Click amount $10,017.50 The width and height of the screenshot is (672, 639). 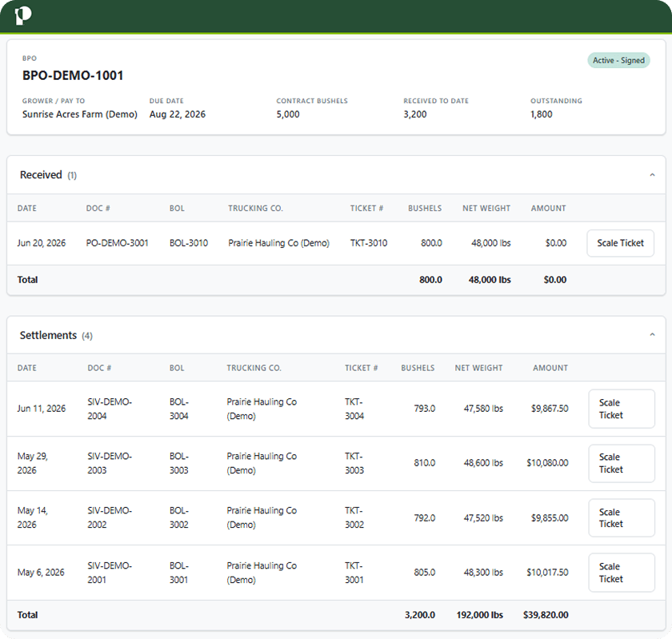click(547, 572)
